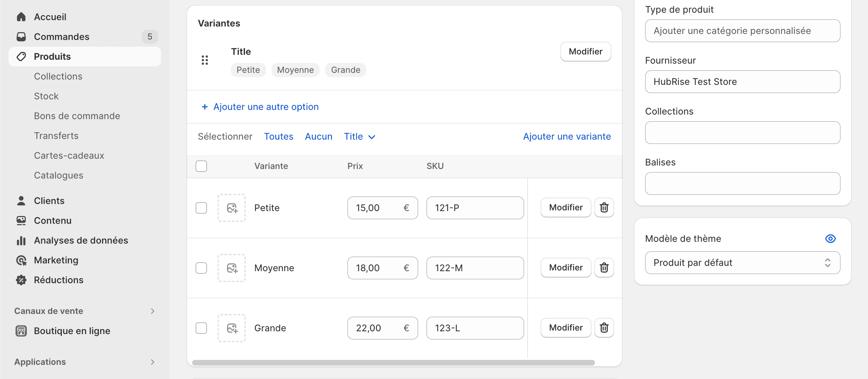Expand the Canaux de vente section

153,311
